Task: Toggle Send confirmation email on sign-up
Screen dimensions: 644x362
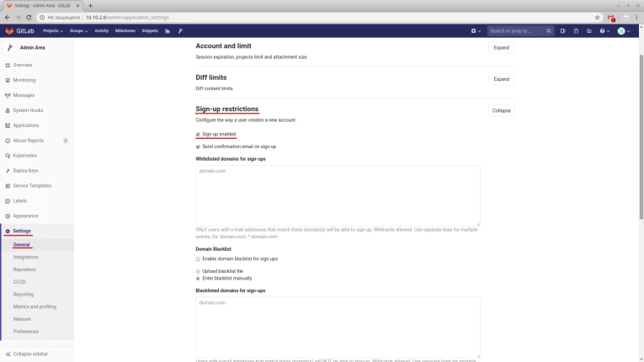Action: click(x=198, y=146)
